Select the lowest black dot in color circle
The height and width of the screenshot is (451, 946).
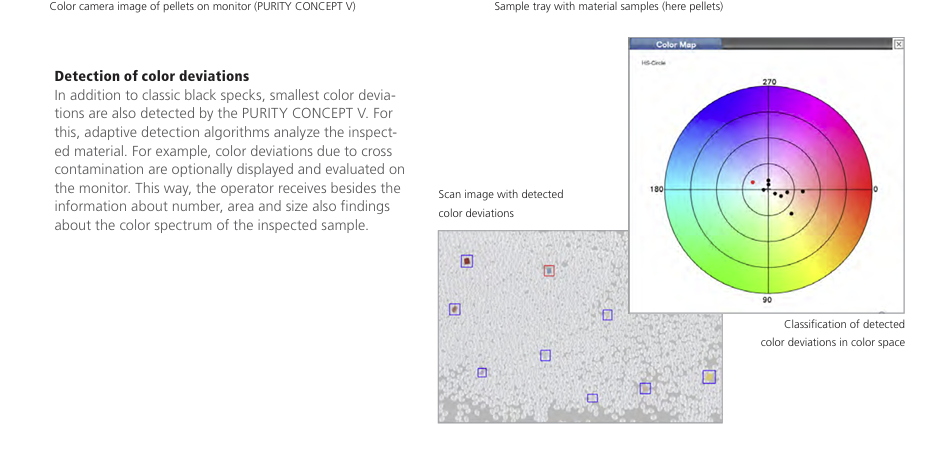tap(791, 213)
